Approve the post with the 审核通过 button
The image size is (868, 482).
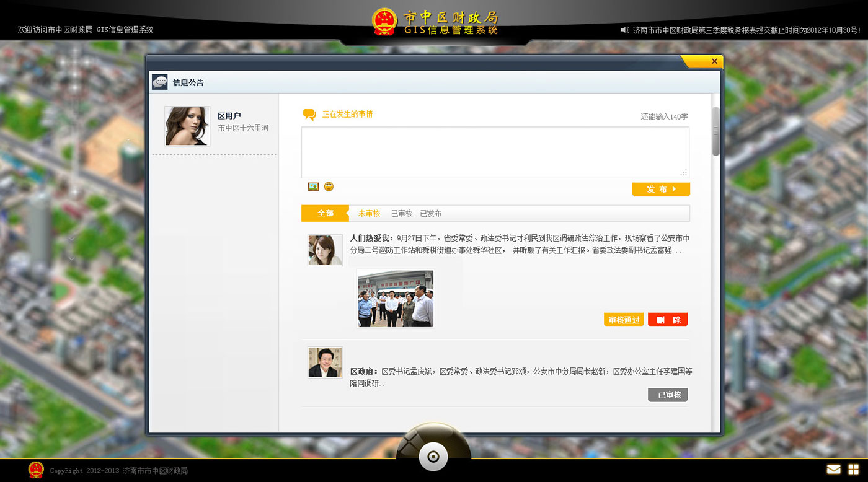(624, 320)
